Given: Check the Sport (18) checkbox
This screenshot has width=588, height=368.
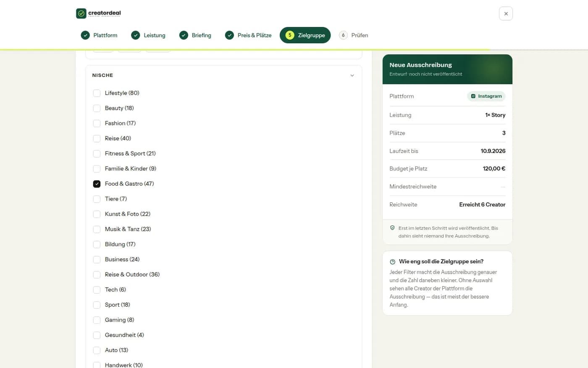Looking at the screenshot, I should tap(97, 305).
